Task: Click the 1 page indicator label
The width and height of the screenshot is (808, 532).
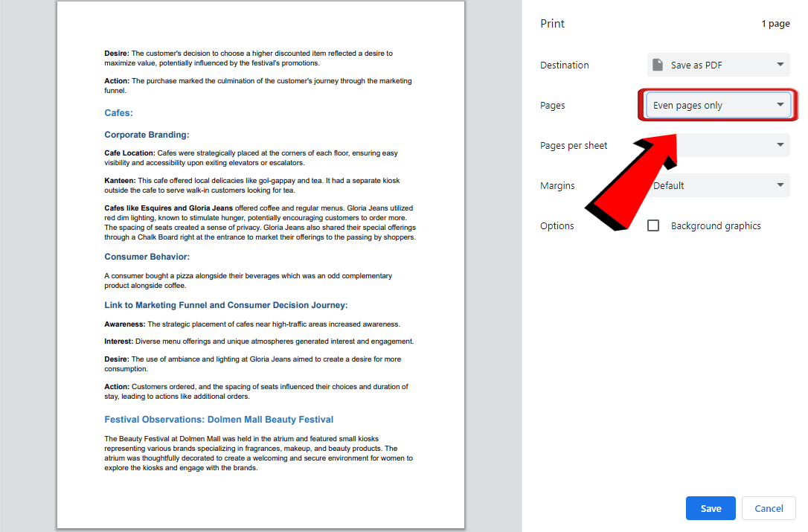Action: pyautogui.click(x=776, y=23)
